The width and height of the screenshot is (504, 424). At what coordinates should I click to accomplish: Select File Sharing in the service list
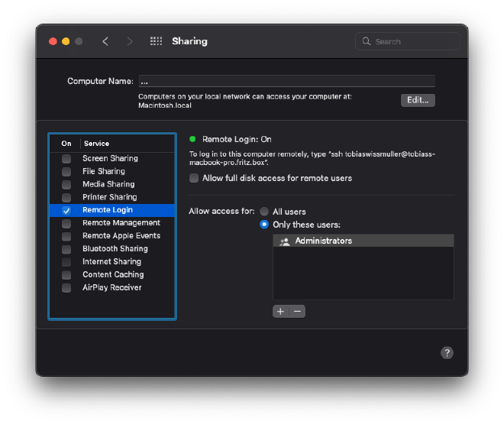point(104,171)
